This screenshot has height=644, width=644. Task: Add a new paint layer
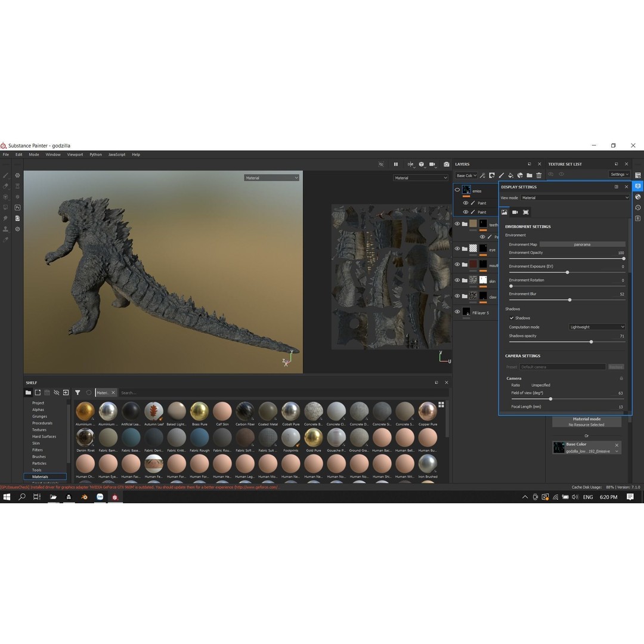501,175
